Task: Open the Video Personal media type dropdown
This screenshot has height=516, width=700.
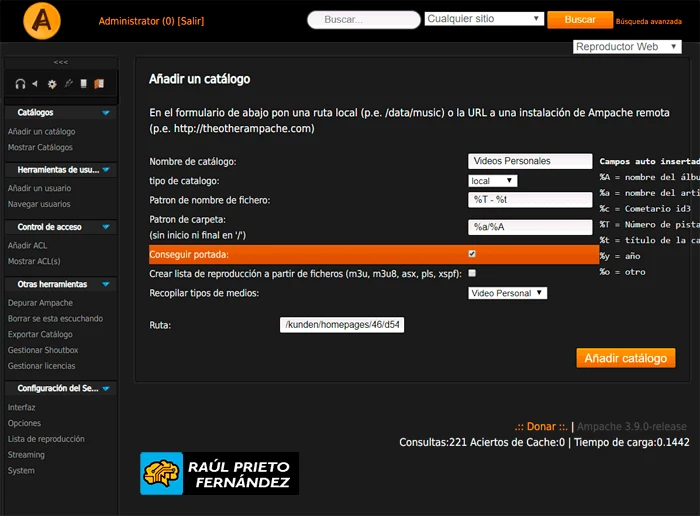Action: point(507,293)
